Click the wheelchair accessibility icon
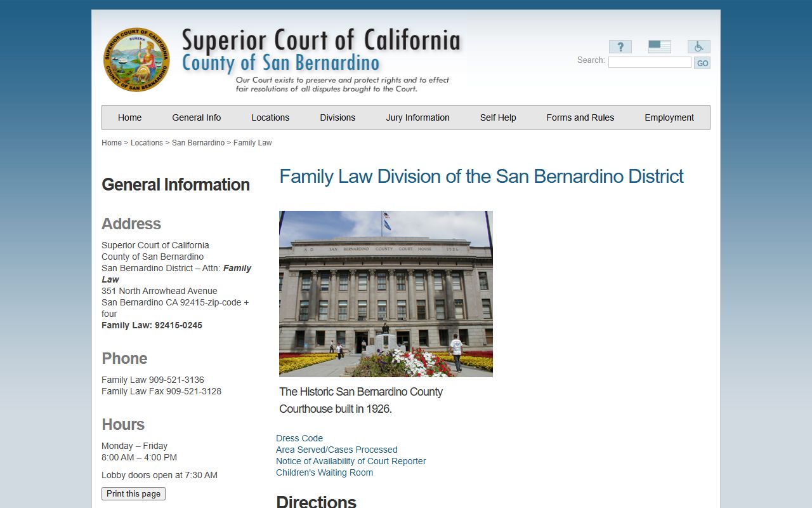The image size is (812, 508). 698,46
